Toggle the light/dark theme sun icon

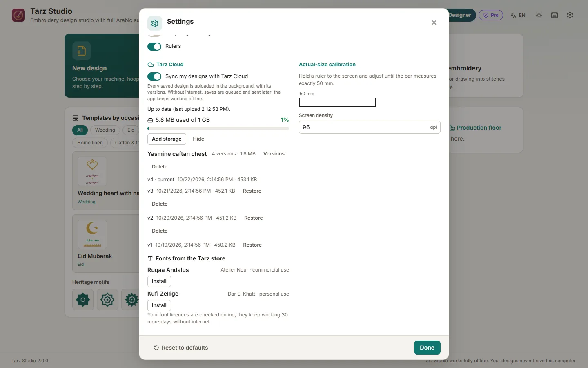539,15
